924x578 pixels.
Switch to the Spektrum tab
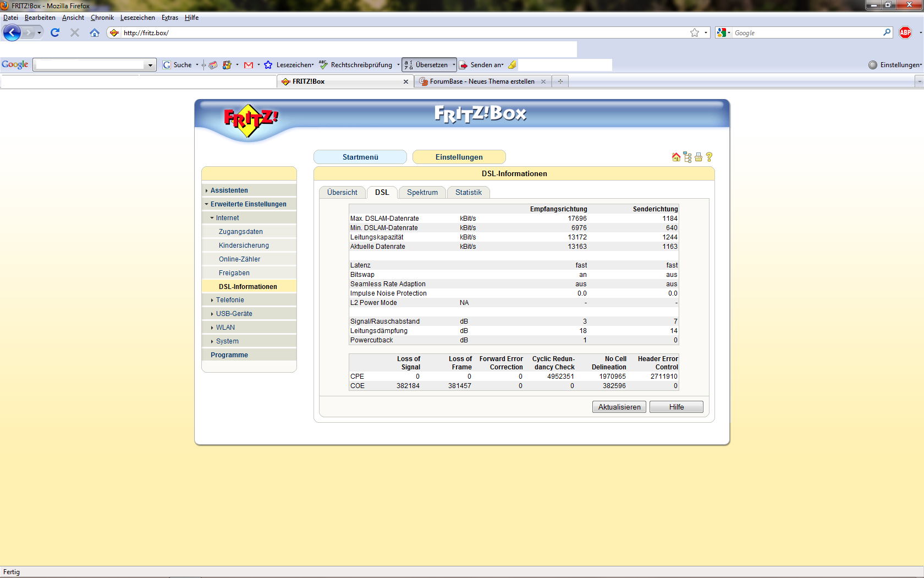422,192
